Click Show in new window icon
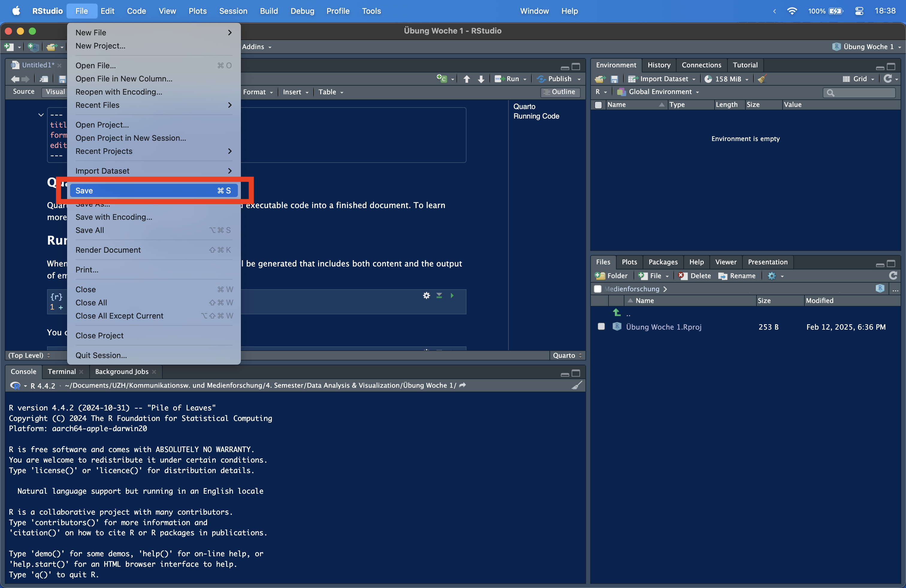 point(44,79)
